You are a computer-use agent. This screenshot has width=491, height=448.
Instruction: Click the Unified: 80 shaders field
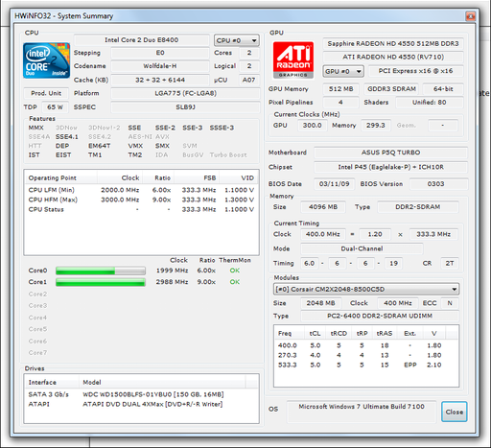pos(430,103)
